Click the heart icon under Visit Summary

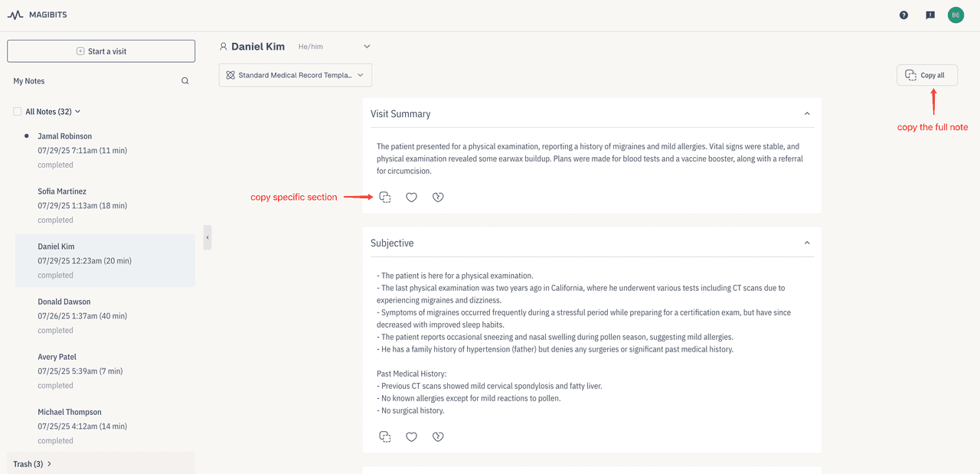pos(411,198)
